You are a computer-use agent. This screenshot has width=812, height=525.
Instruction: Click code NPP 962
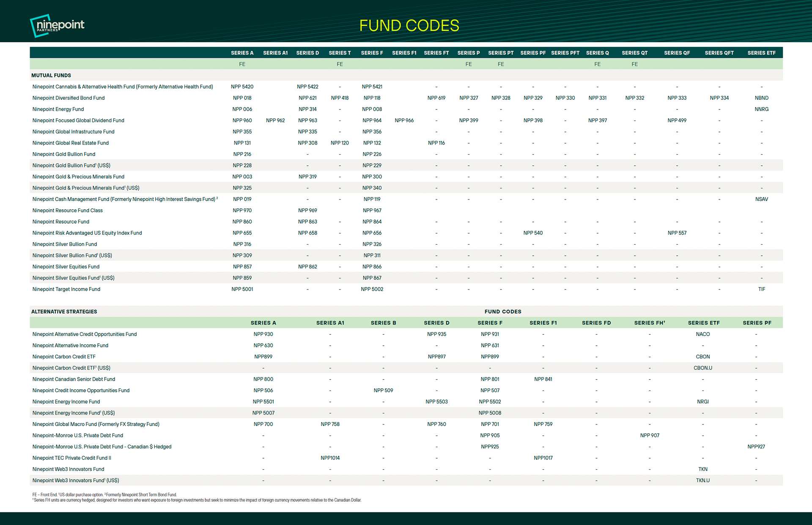(275, 120)
